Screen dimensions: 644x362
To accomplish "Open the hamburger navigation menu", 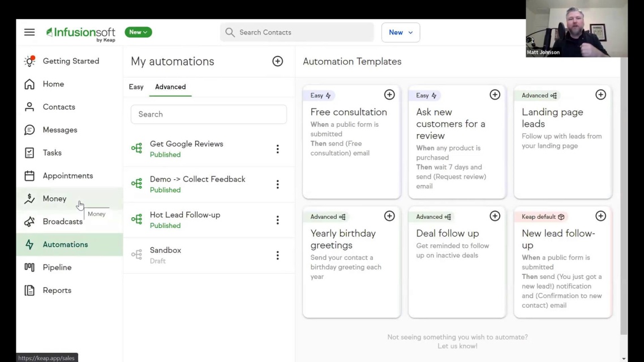I will [29, 32].
